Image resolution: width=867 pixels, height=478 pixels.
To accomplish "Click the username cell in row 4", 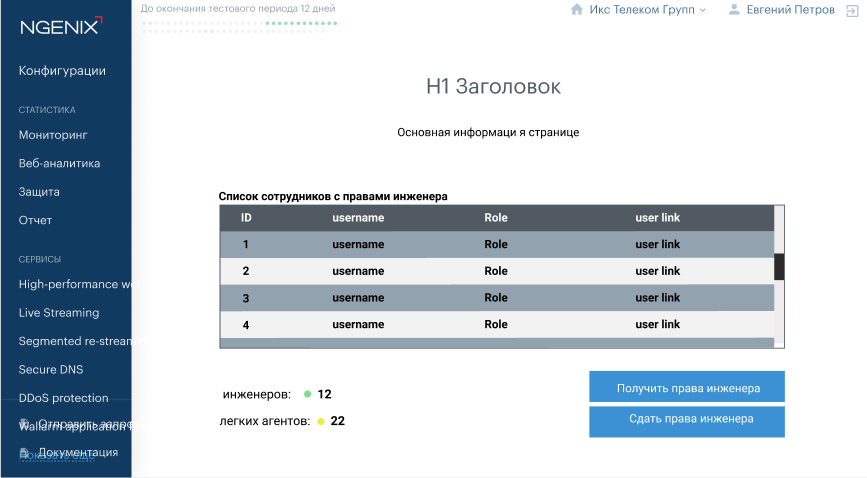I will [x=358, y=324].
